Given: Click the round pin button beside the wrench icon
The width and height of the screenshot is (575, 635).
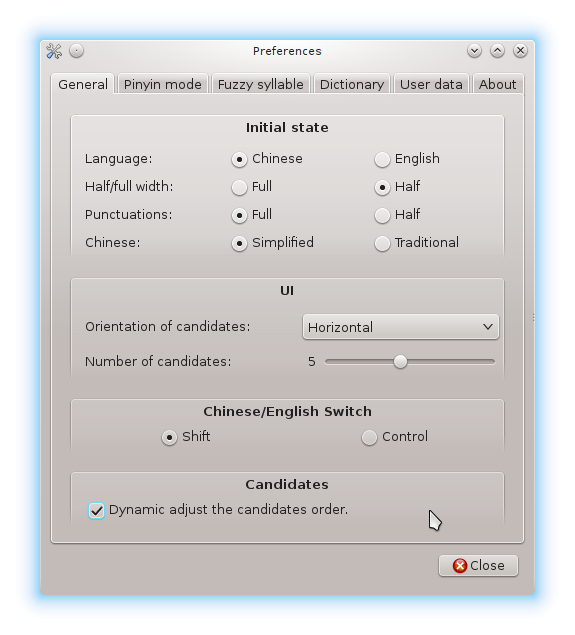Looking at the screenshot, I should click(x=76, y=51).
